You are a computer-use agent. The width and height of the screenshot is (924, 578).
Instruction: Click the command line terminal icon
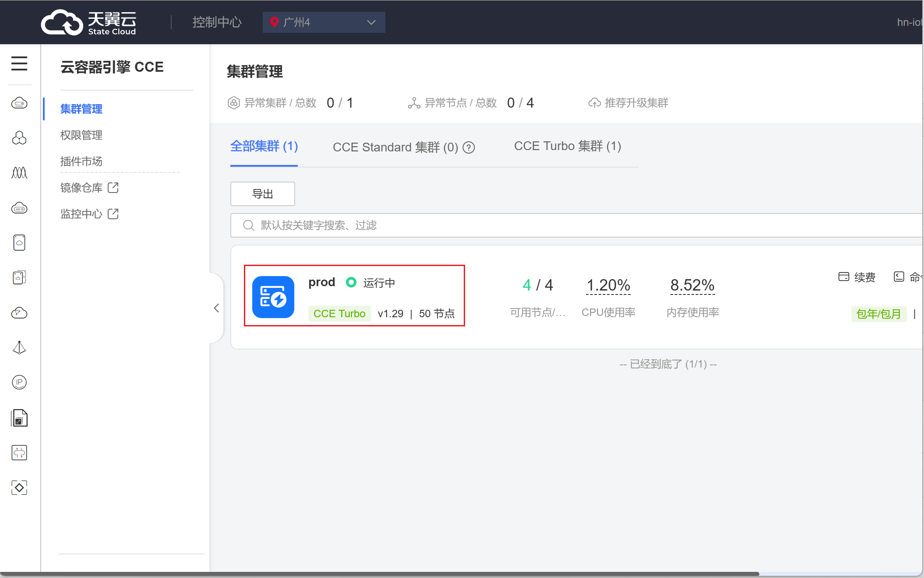point(899,277)
